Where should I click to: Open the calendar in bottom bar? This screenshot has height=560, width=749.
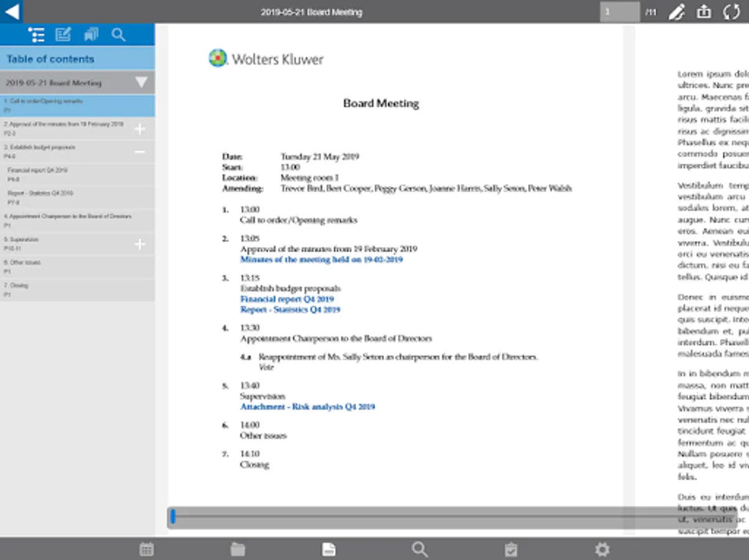[x=146, y=549]
